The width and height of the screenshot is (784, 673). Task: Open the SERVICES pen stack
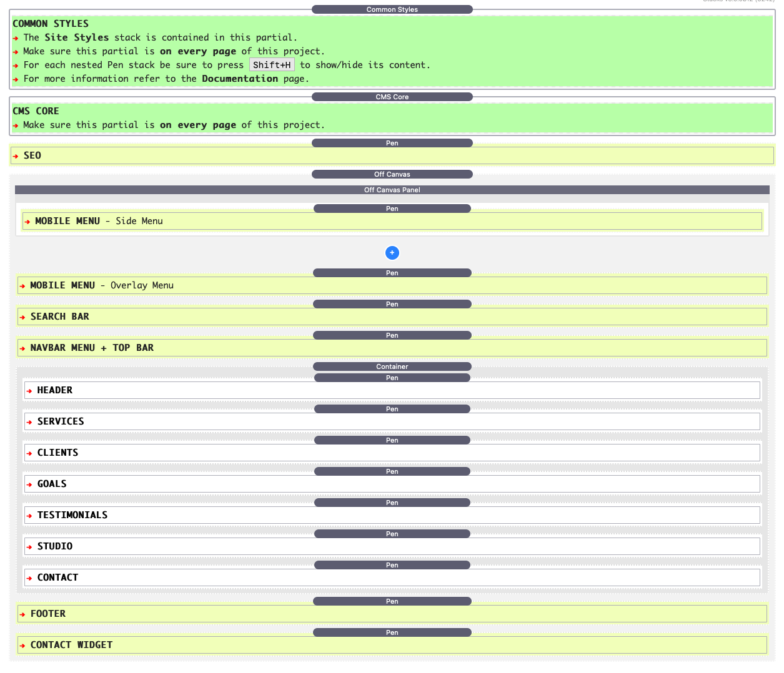[x=61, y=421]
